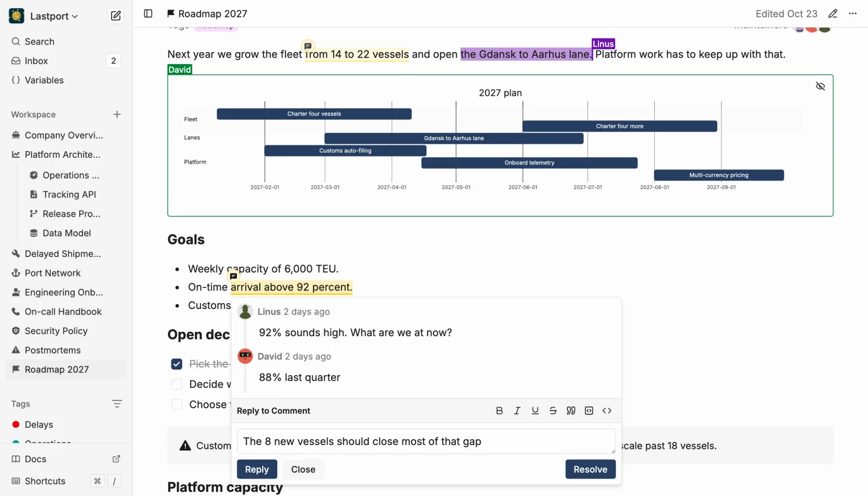Click the Reply button
Image resolution: width=868 pixels, height=496 pixels.
click(x=257, y=469)
